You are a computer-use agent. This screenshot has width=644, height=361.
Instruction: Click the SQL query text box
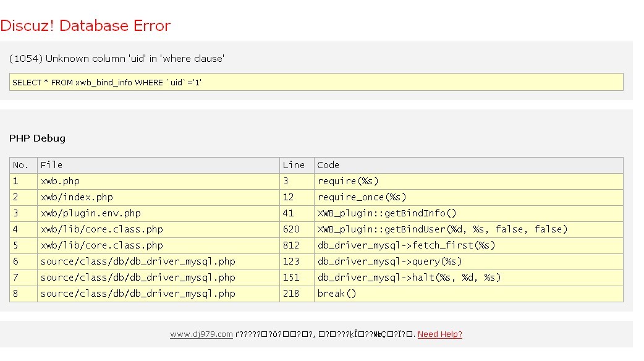tap(316, 82)
